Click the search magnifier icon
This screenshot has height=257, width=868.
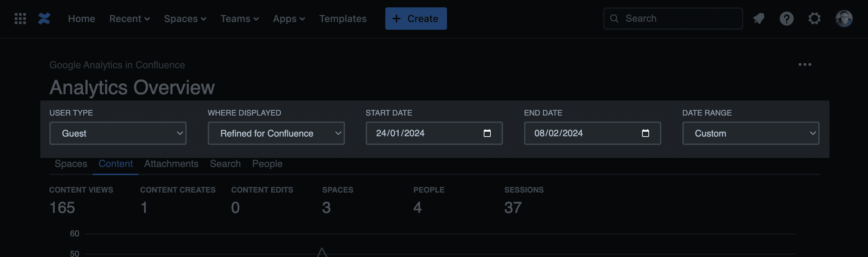614,19
